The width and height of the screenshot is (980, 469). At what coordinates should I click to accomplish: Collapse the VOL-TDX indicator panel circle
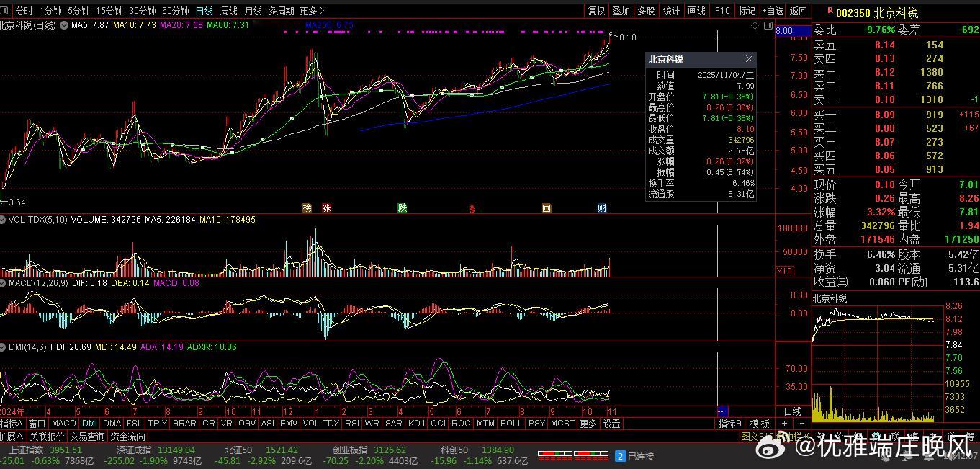point(4,220)
